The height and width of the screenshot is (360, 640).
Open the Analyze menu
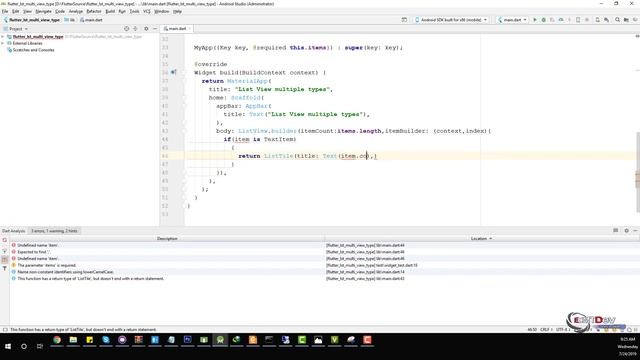(x=76, y=11)
